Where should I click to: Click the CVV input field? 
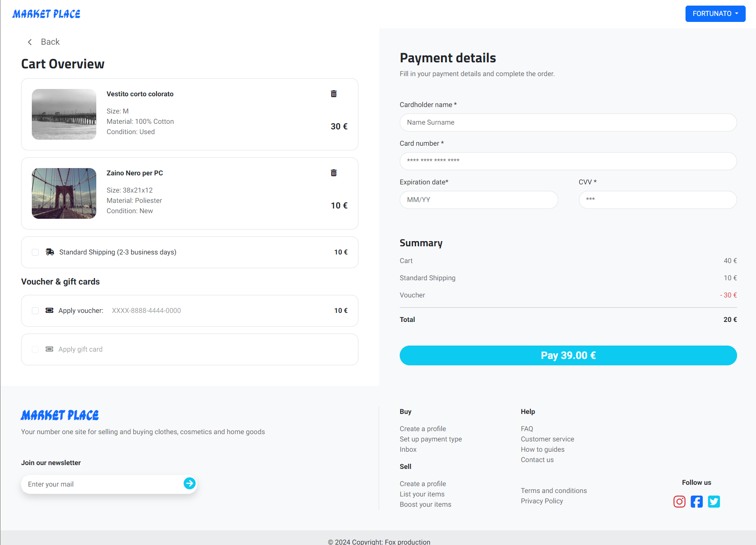pyautogui.click(x=657, y=200)
